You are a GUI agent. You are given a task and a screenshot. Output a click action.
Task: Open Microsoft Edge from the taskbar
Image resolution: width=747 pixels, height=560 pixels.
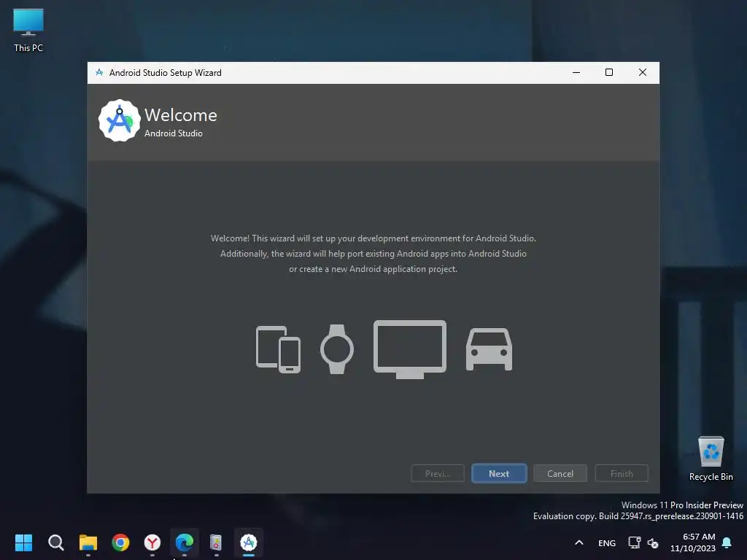[x=185, y=542]
